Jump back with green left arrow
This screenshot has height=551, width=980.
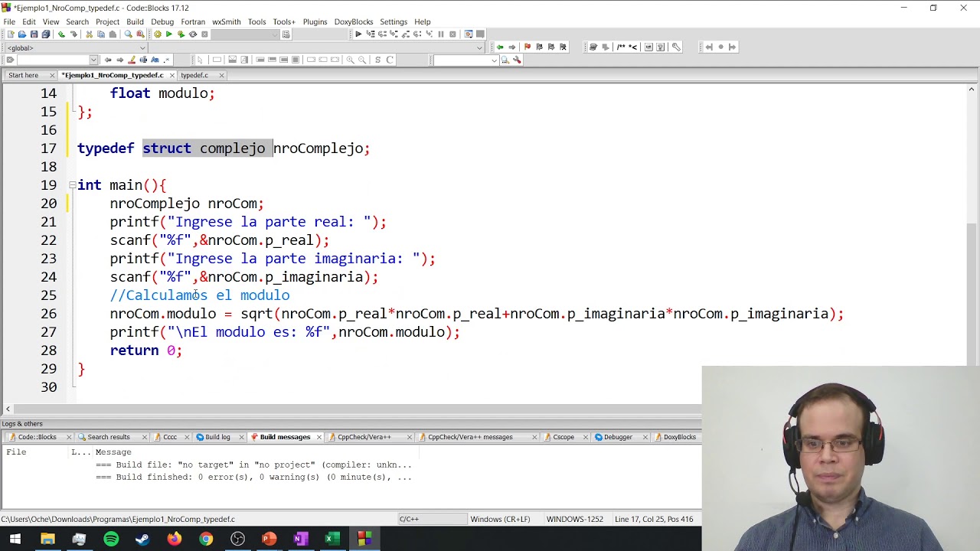point(500,47)
